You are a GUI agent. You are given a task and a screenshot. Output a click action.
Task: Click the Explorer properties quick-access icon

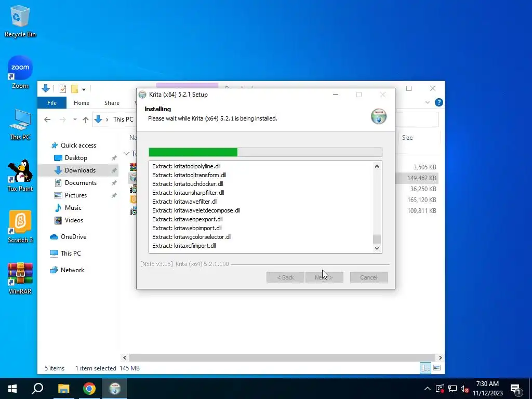63,89
